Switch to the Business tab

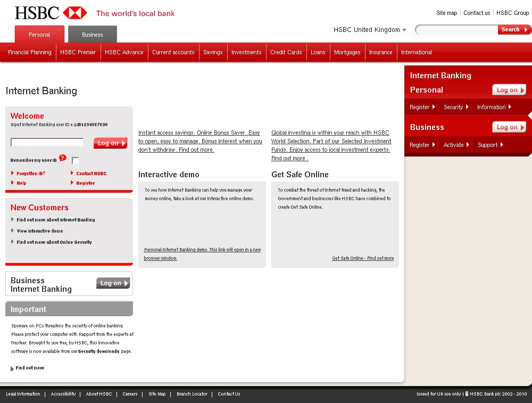[92, 35]
